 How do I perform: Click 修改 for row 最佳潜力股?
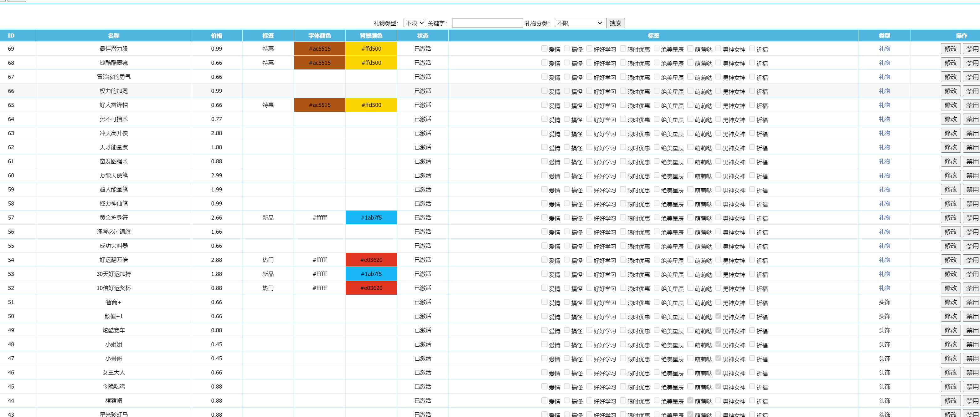[x=950, y=49]
